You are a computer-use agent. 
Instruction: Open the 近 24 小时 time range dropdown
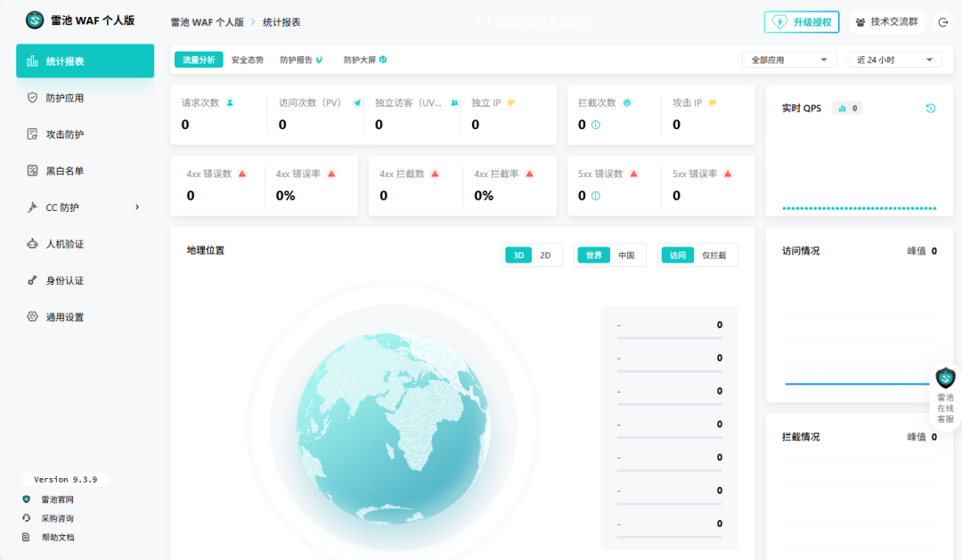pos(894,60)
